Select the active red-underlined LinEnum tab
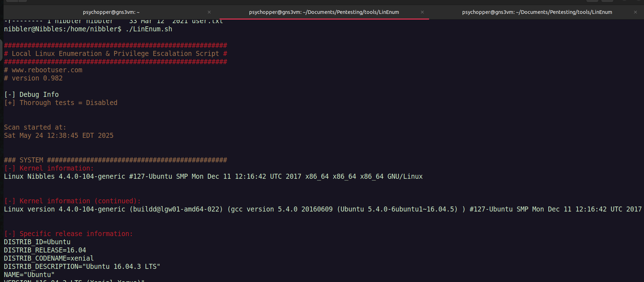 [324, 12]
